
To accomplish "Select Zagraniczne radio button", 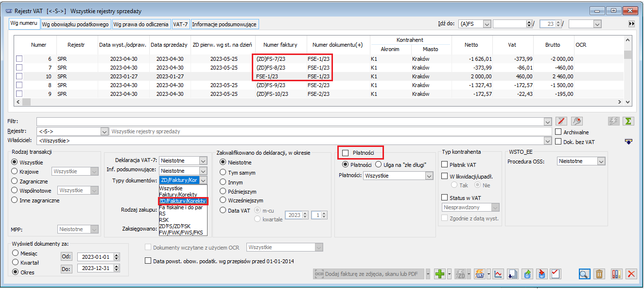I will [x=16, y=181].
